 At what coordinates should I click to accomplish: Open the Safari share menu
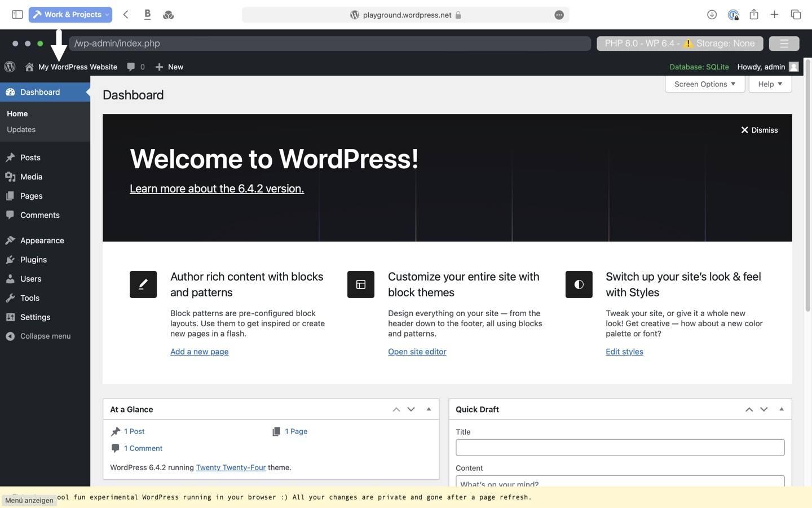(x=753, y=14)
